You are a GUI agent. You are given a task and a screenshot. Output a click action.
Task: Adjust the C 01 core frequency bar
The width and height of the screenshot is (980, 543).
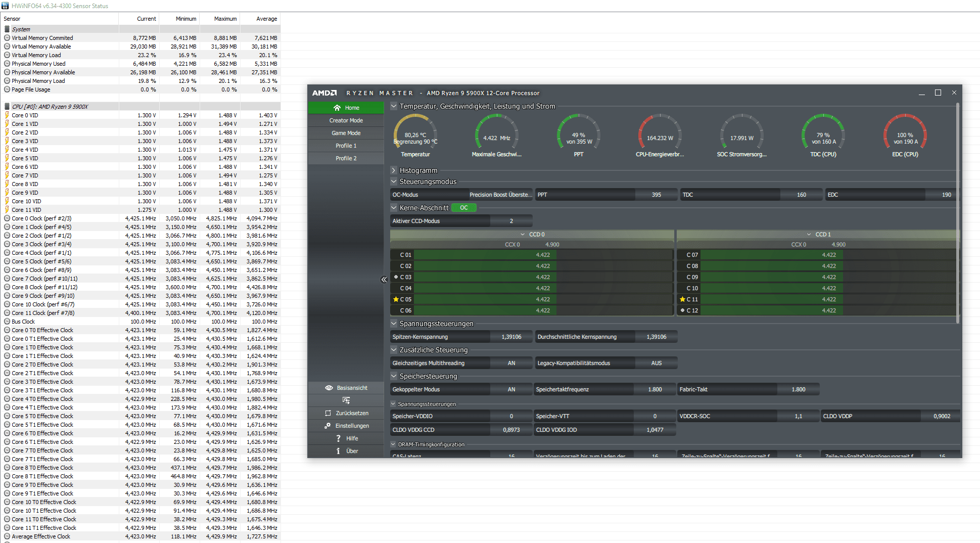click(x=543, y=255)
